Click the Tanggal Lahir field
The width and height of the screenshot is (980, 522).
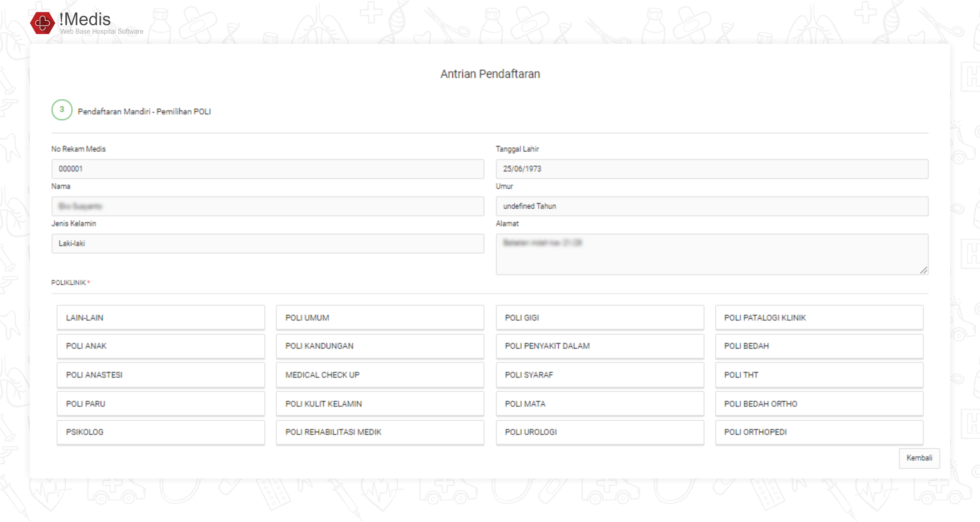point(711,169)
